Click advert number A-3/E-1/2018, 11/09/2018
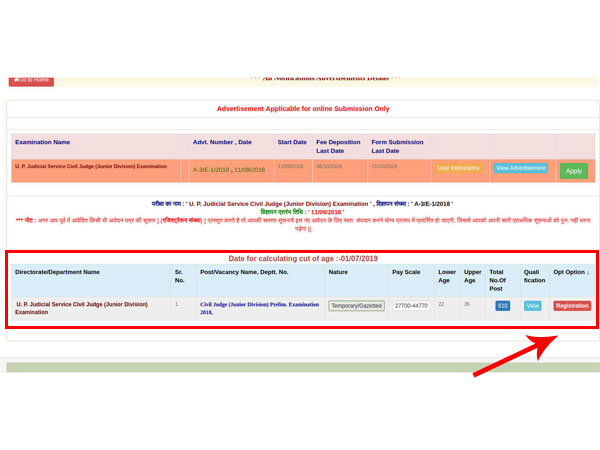Screen dimensions: 600x450 (x=229, y=170)
